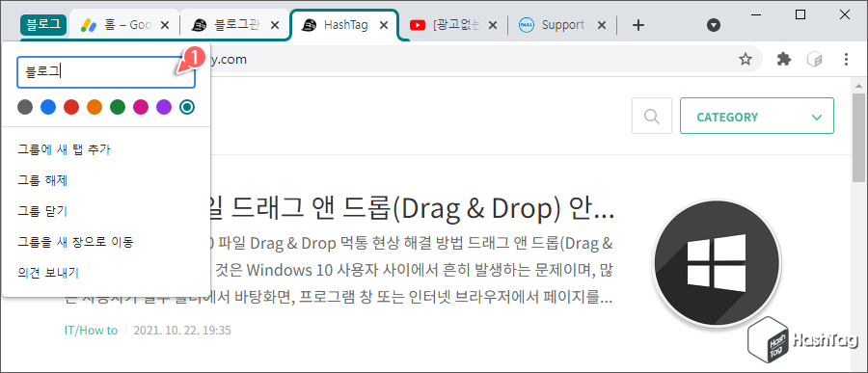
Task: Select the HashTag tab
Action: coord(343,25)
